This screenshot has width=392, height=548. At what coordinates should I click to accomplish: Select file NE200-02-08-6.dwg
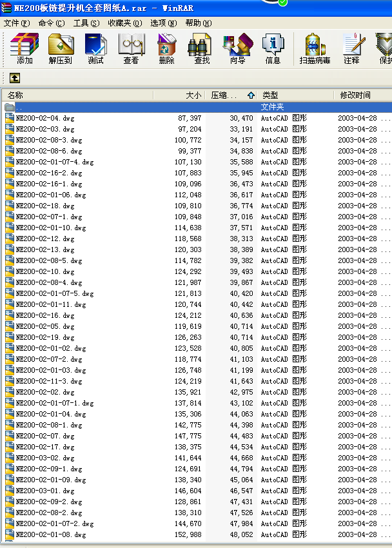pos(49,151)
